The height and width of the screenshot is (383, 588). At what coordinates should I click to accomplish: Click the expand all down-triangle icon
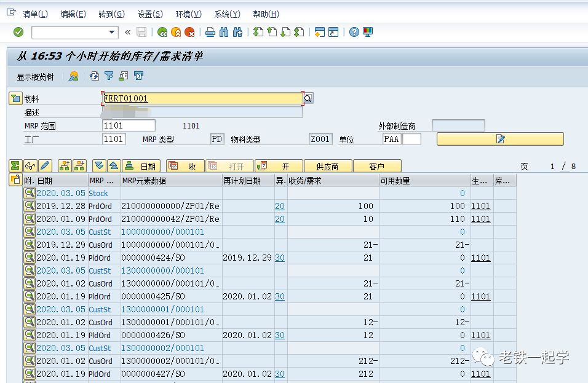pos(99,165)
